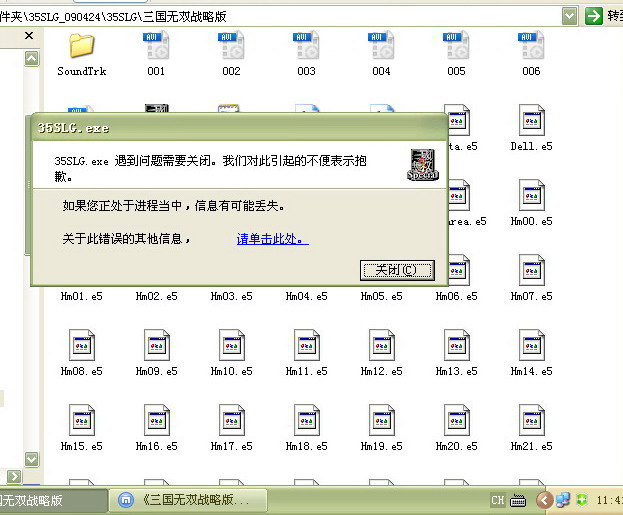Select the Dell.e5 file icon
The height and width of the screenshot is (515, 623).
(x=532, y=120)
